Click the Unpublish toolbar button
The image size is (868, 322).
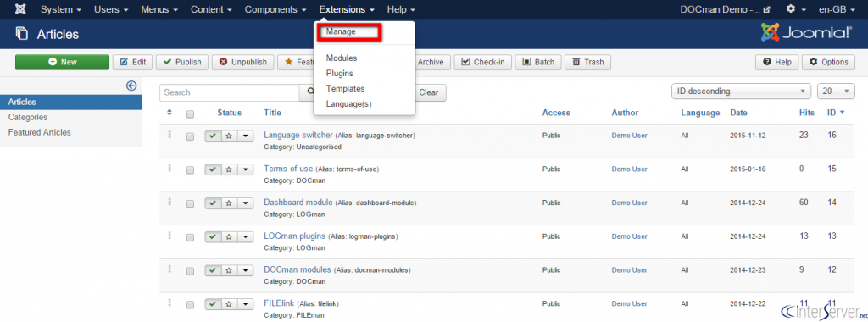click(243, 62)
